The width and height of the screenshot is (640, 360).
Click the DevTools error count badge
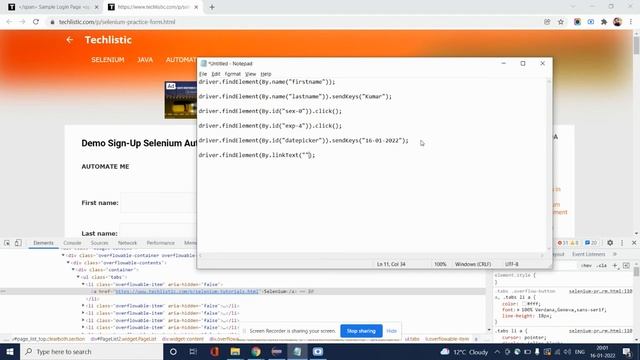tap(563, 242)
